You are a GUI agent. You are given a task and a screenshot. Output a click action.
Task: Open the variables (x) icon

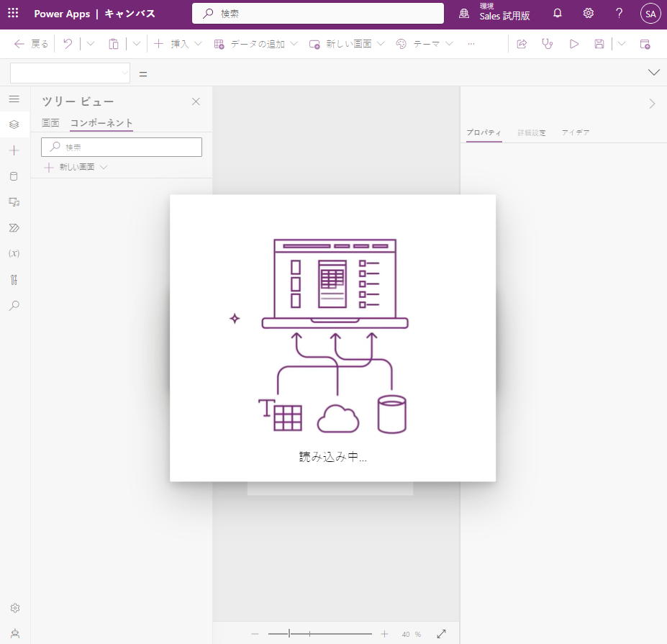point(14,253)
